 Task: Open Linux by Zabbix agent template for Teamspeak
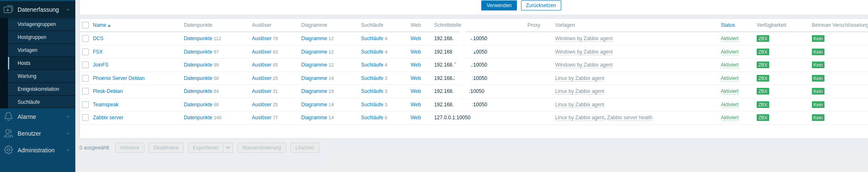[x=580, y=105]
